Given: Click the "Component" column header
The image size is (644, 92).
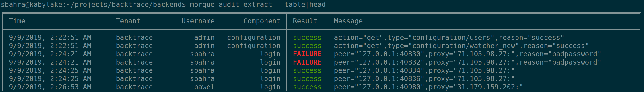Looking at the screenshot, I should [x=262, y=21].
